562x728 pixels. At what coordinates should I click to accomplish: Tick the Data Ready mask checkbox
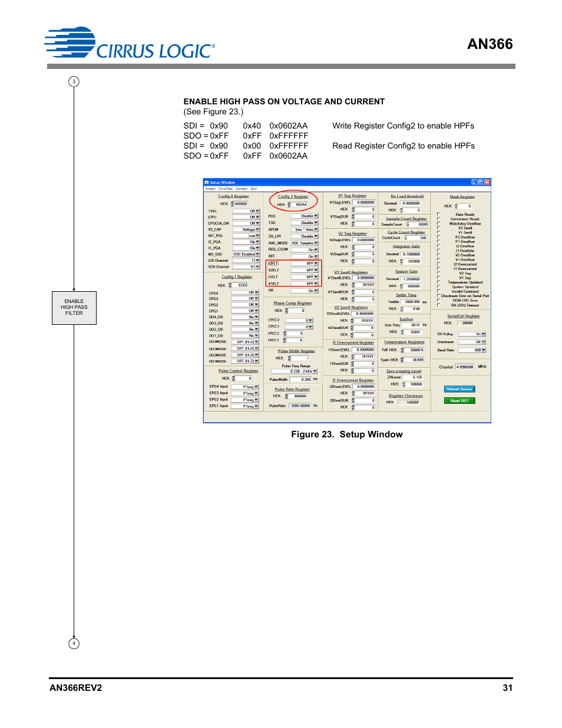coord(439,215)
